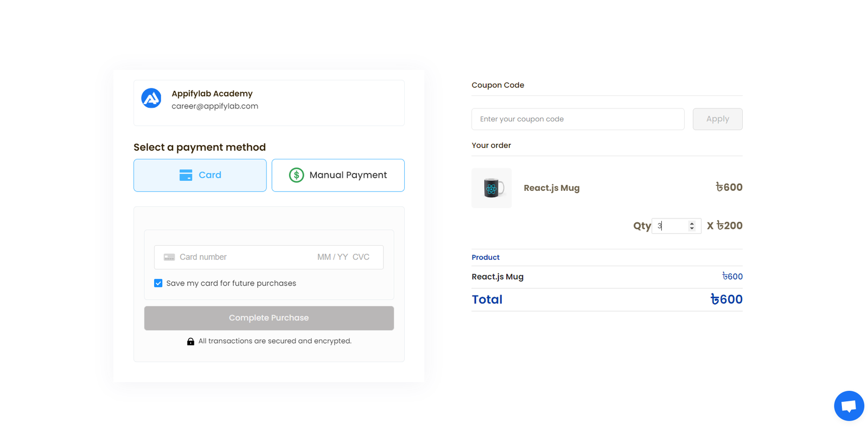
Task: Focus the coupon code input field
Action: tap(578, 119)
